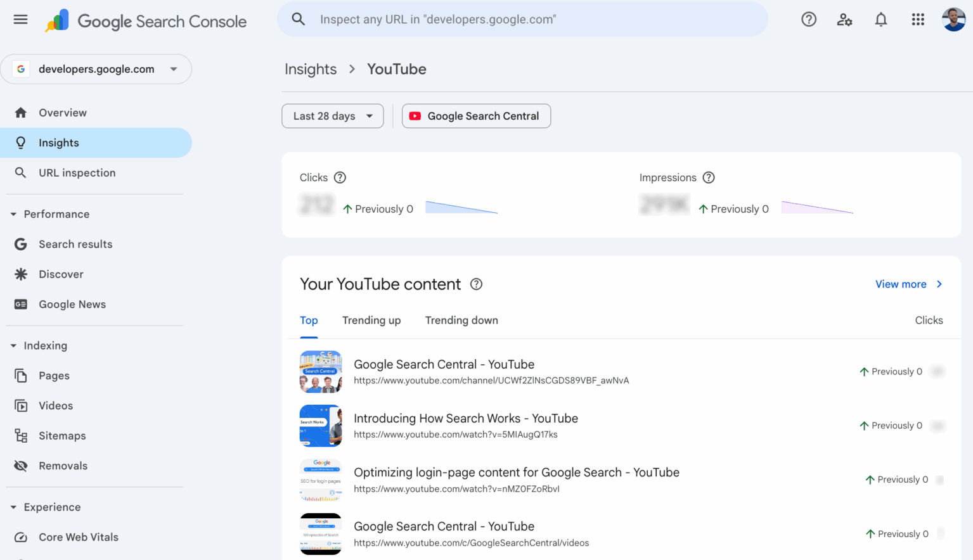Switch to the Trending down tab
The height and width of the screenshot is (560, 973).
(x=461, y=321)
